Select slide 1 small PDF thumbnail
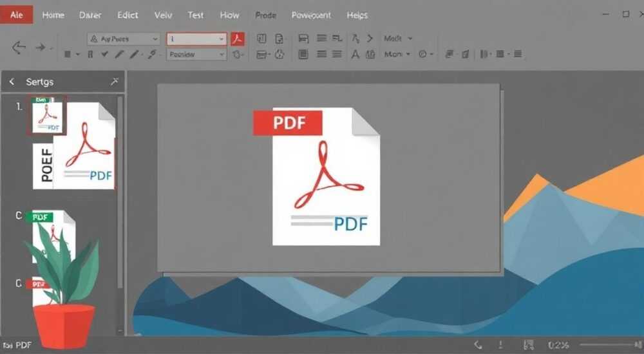 (47, 115)
